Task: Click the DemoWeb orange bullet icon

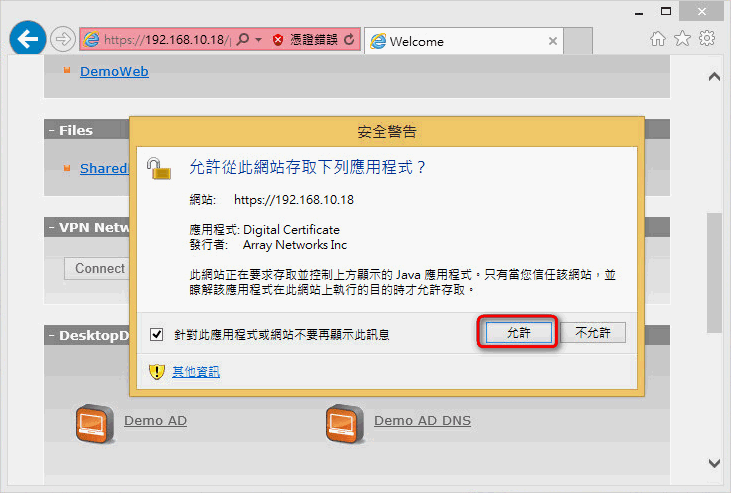Action: point(67,70)
